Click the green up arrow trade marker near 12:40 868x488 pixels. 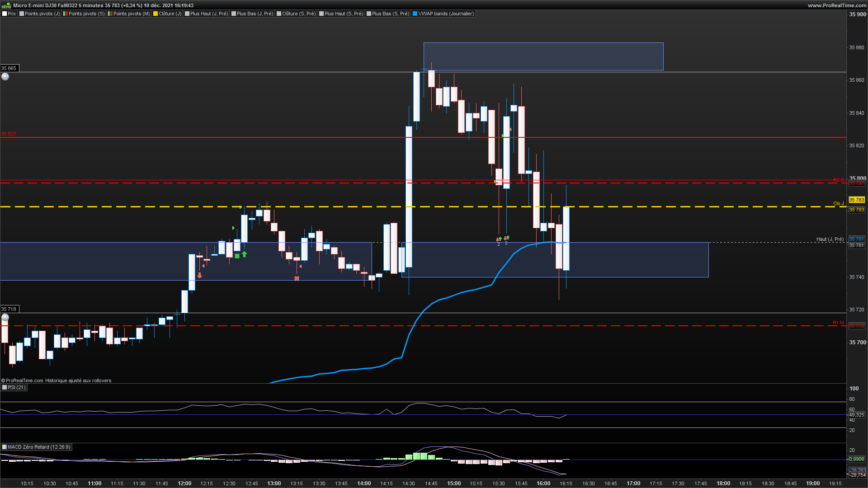tap(245, 254)
